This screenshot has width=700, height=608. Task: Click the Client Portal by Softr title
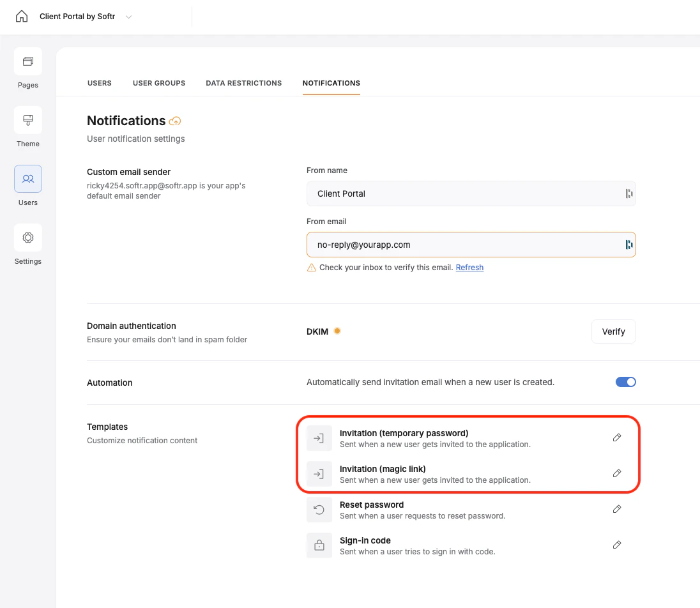point(77,17)
